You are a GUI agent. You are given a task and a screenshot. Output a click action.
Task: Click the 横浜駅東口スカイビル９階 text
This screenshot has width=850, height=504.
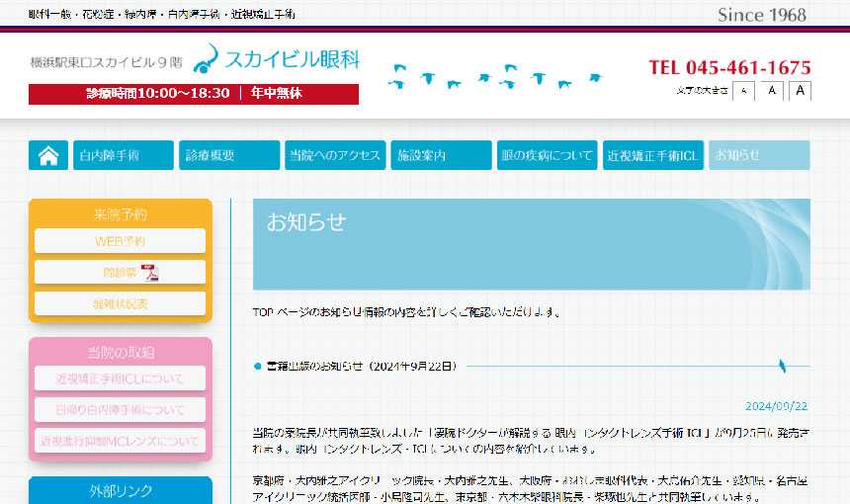click(107, 62)
